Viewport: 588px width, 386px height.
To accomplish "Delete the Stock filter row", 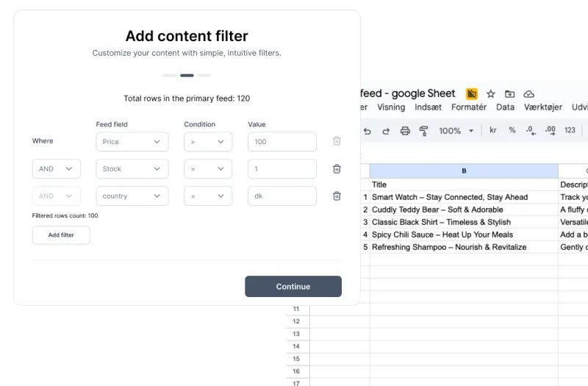I will coord(337,169).
